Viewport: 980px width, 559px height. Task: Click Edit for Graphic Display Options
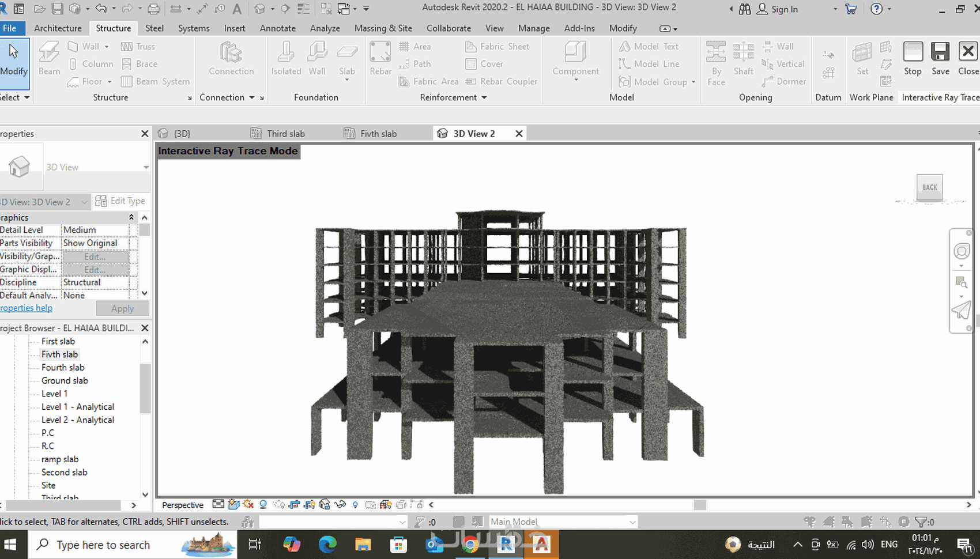tap(95, 270)
